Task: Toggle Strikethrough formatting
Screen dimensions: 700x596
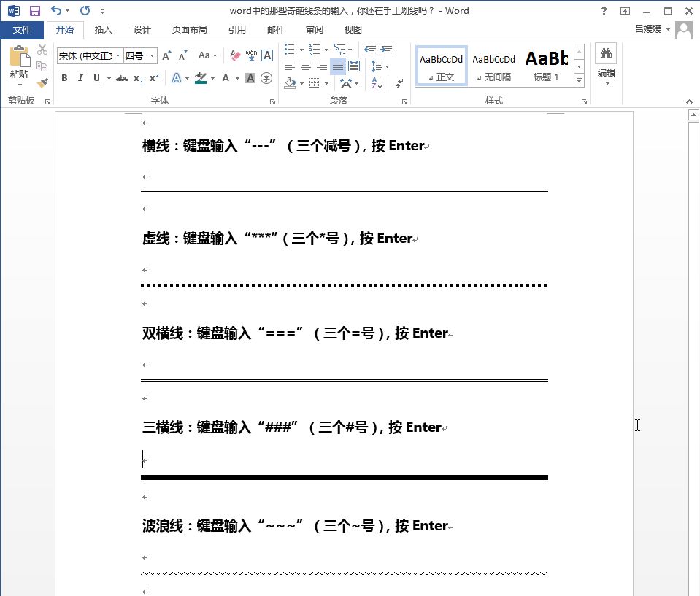Action: click(x=121, y=78)
